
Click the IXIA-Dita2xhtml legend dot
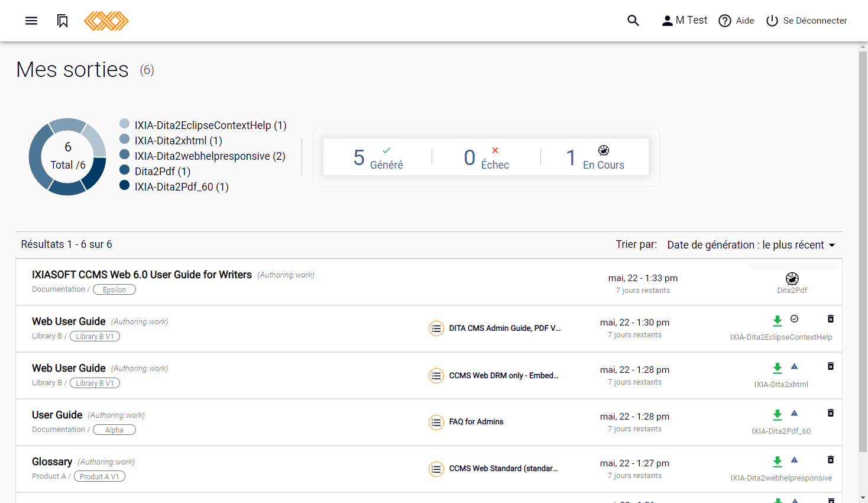click(125, 139)
